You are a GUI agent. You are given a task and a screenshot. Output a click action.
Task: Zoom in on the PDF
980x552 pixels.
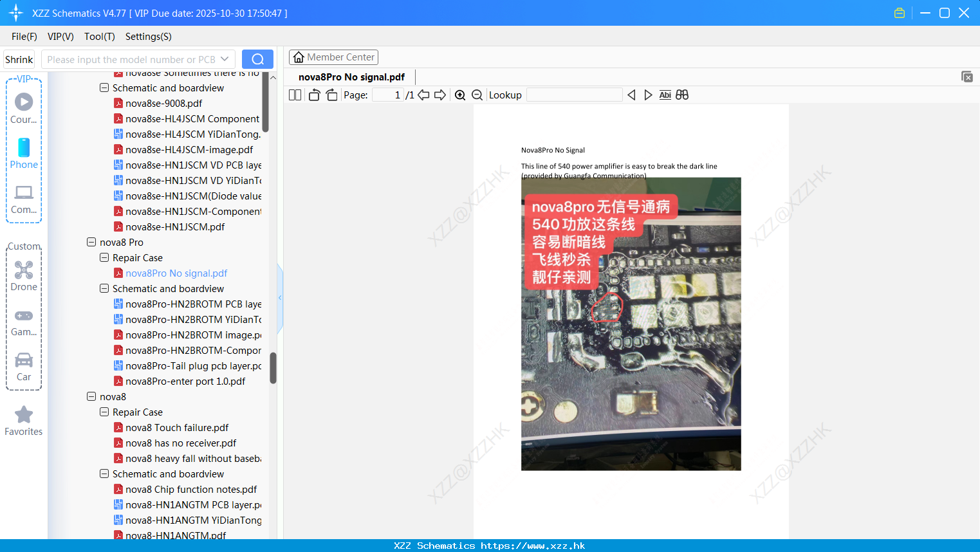[460, 95]
